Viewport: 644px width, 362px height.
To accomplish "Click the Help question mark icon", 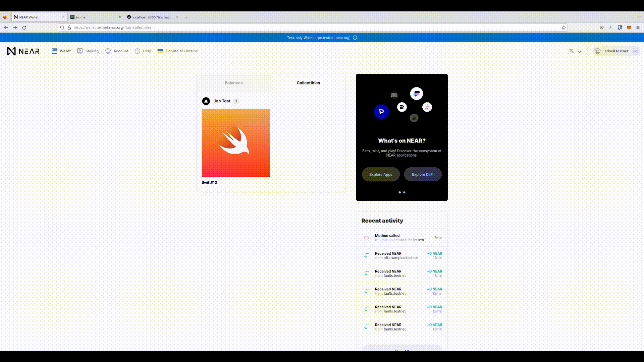I will click(x=138, y=51).
